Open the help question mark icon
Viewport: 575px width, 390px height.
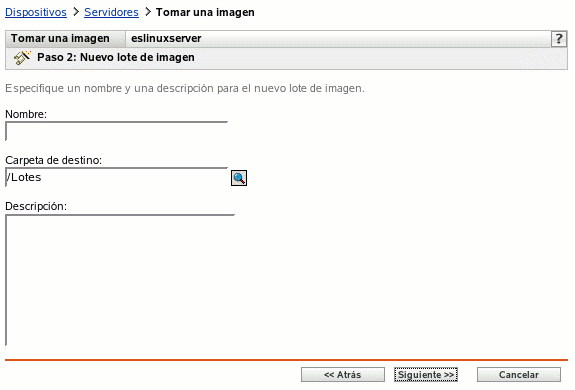(x=559, y=38)
